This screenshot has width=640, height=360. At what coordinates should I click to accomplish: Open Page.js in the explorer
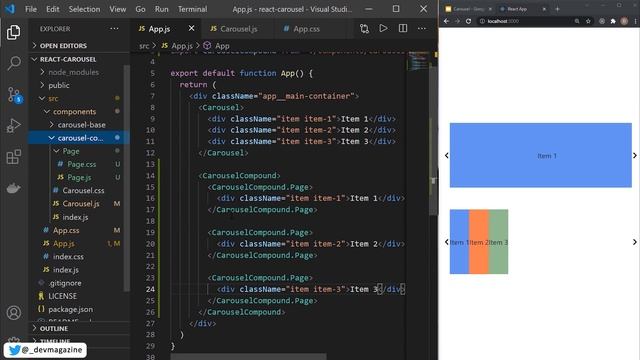[79, 177]
